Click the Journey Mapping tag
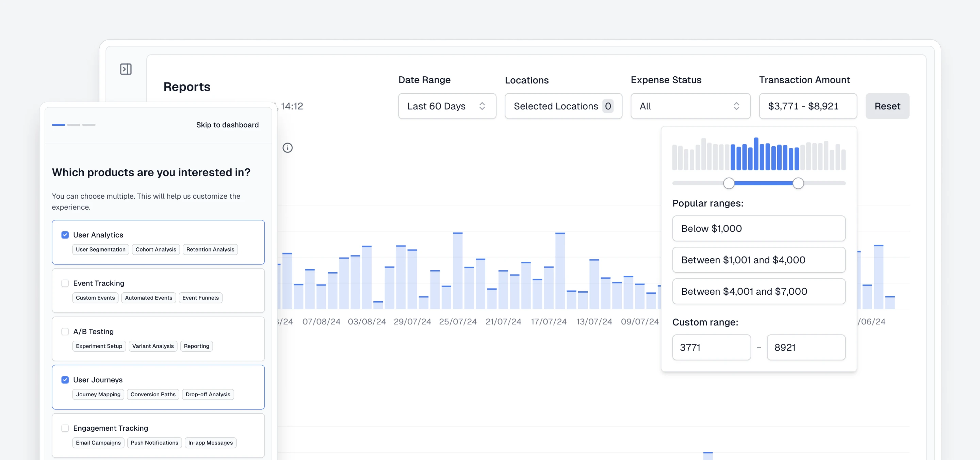The height and width of the screenshot is (460, 980). click(98, 395)
